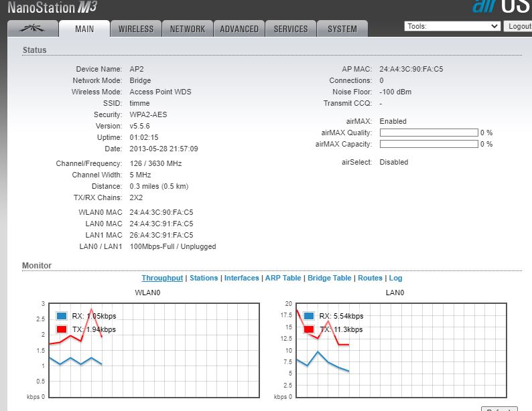
Task: Show the ARP Table
Action: tap(283, 278)
